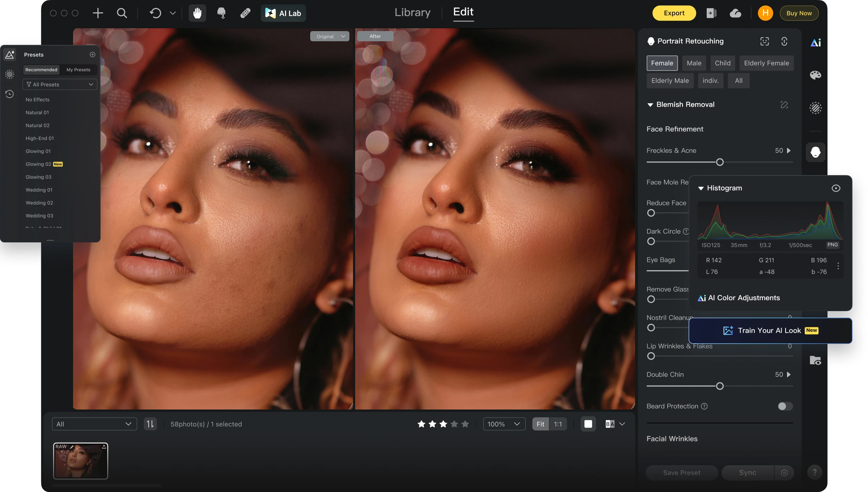Click the brush edit icon next to Blemish Removal

click(x=784, y=105)
